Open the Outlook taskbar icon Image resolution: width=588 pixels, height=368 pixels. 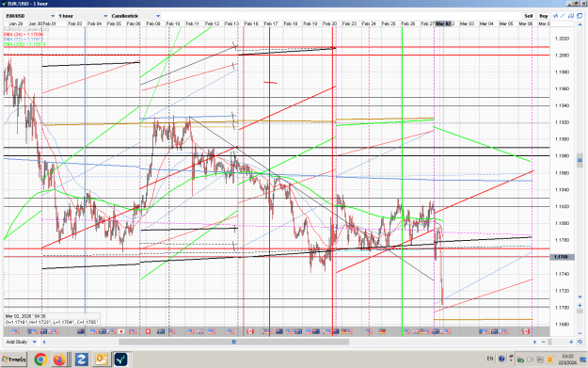click(x=101, y=360)
